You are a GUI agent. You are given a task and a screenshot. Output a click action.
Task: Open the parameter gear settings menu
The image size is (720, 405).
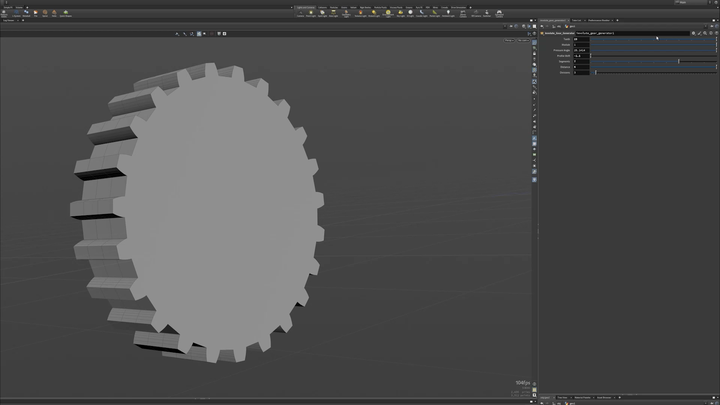coord(693,33)
